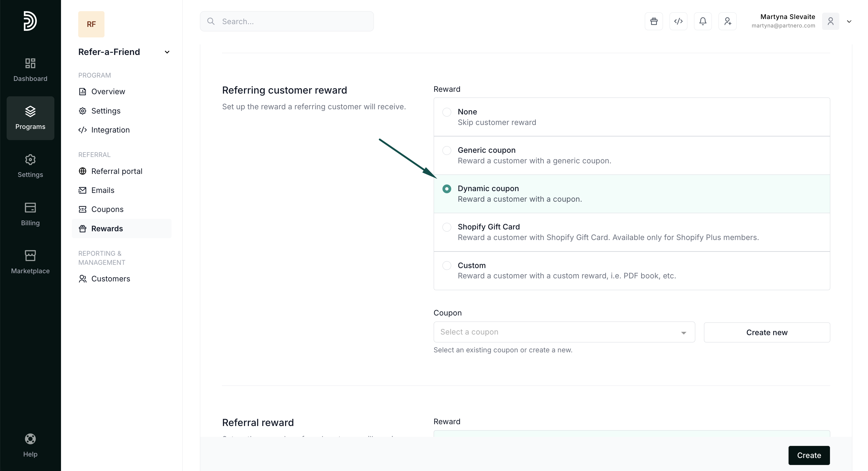This screenshot has width=868, height=471.
Task: Select the None reward radio option
Action: pyautogui.click(x=446, y=112)
